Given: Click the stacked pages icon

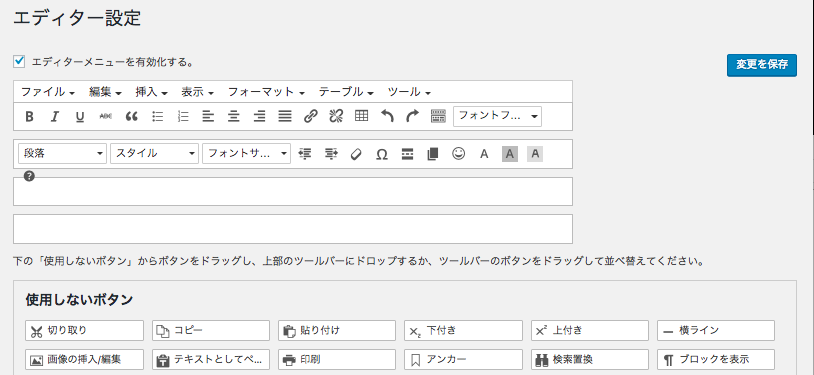Looking at the screenshot, I should pyautogui.click(x=432, y=154).
